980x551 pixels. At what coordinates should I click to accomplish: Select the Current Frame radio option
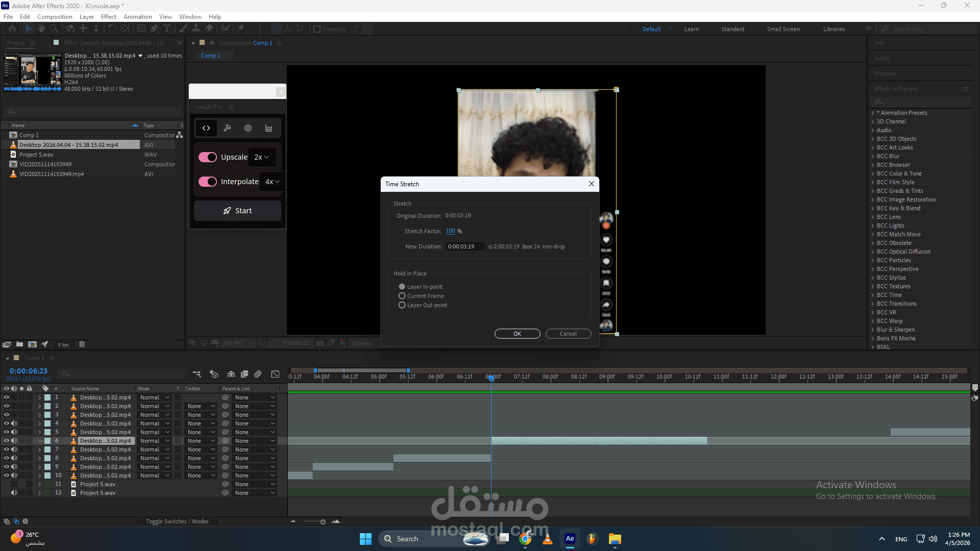coord(402,296)
